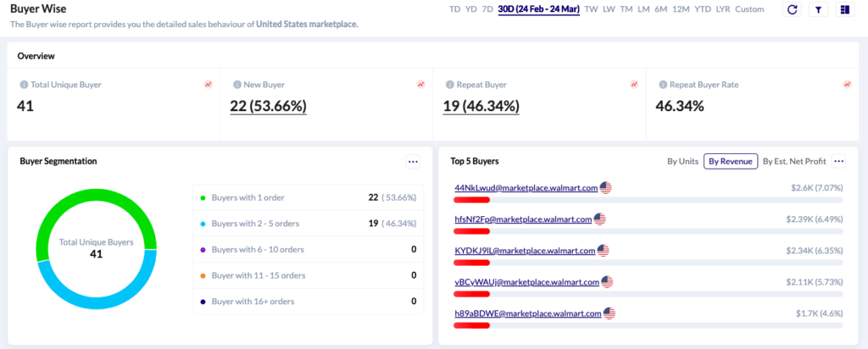The image size is (868, 349).
Task: Open Top 5 Buyers three-dot menu
Action: [839, 162]
